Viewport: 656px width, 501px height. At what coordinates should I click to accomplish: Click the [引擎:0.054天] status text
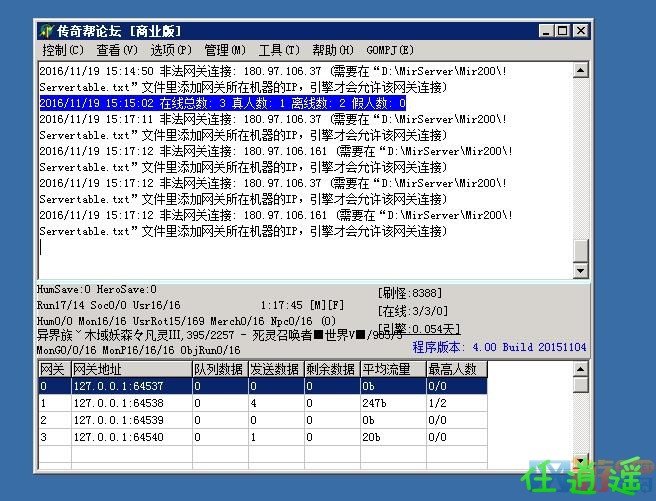pos(419,329)
